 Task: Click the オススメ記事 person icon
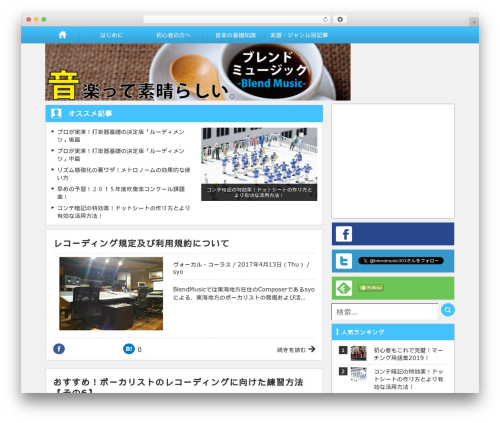coord(56,113)
